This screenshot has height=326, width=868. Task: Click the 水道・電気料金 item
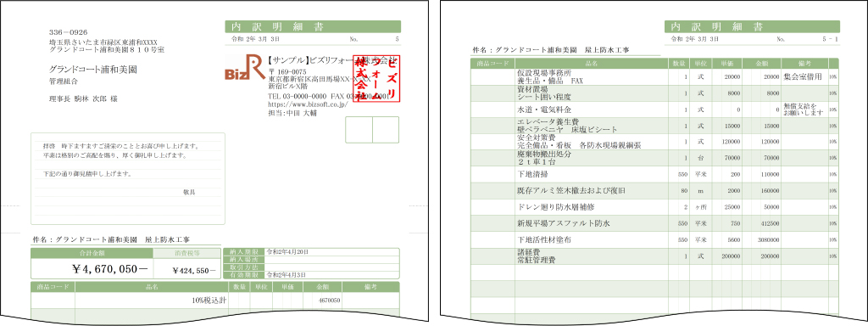(543, 110)
